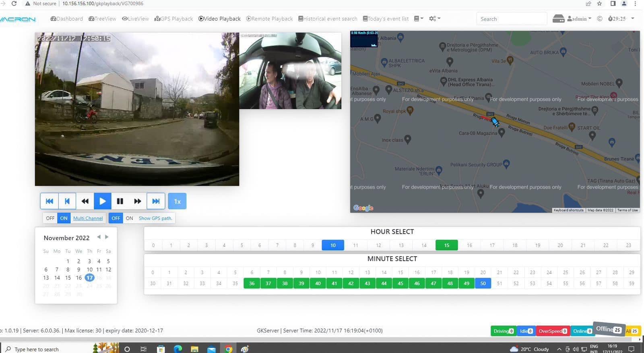Expand the gears settings dropdown
This screenshot has height=353, width=644.
434,19
